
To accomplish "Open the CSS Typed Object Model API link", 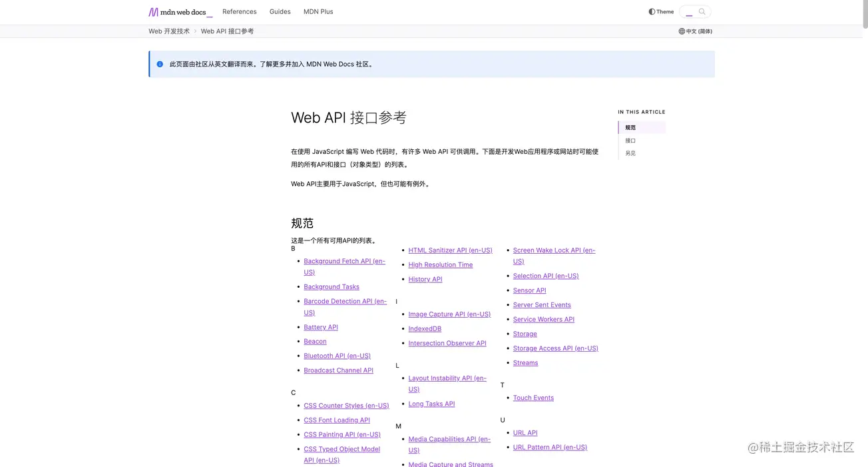I will [341, 454].
